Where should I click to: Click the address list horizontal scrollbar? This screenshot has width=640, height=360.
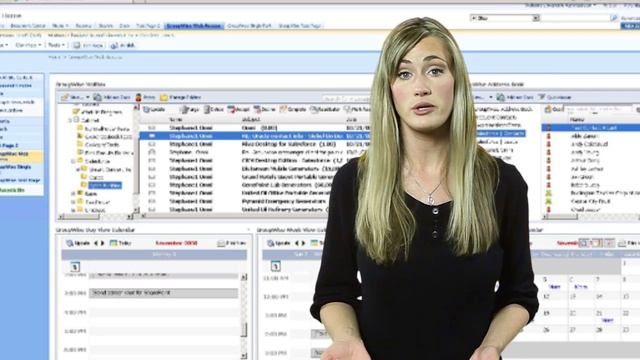[591, 217]
